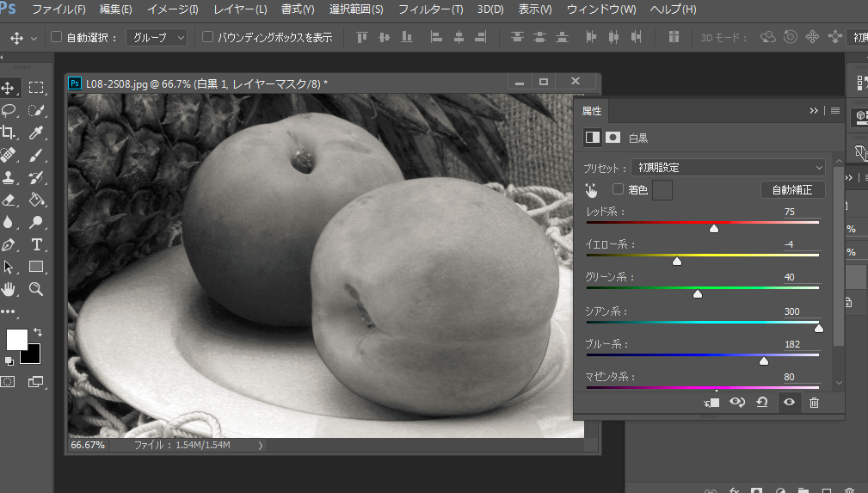Screen dimensions: 868x493
Task: Reset adjustment to defaults
Action: click(762, 403)
